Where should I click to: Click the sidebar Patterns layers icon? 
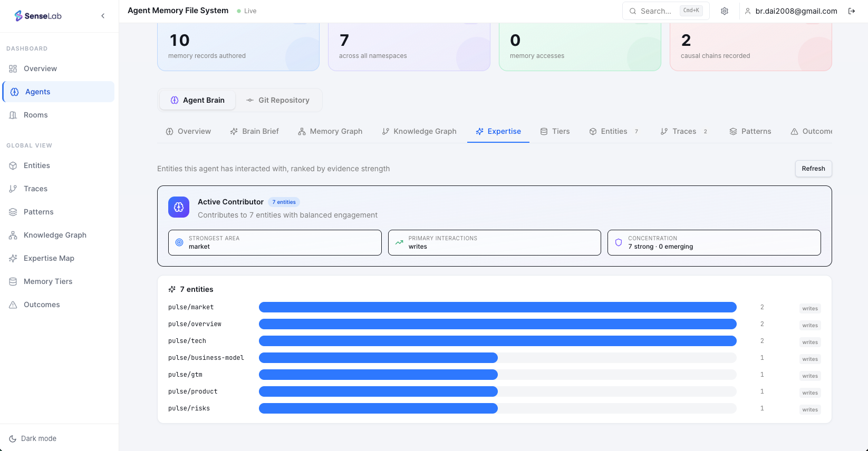[x=13, y=212]
